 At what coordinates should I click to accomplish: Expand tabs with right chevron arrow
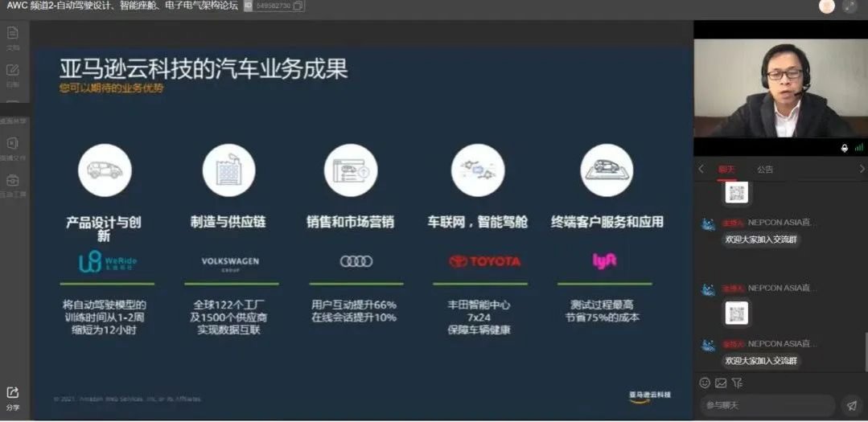coord(862,169)
